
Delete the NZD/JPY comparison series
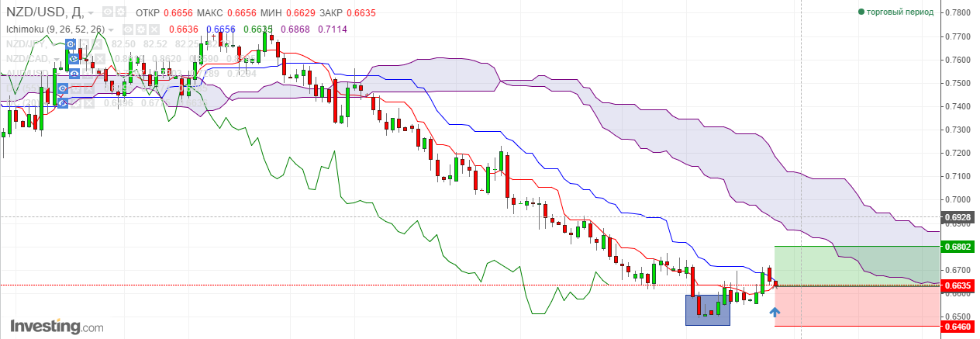tap(97, 44)
